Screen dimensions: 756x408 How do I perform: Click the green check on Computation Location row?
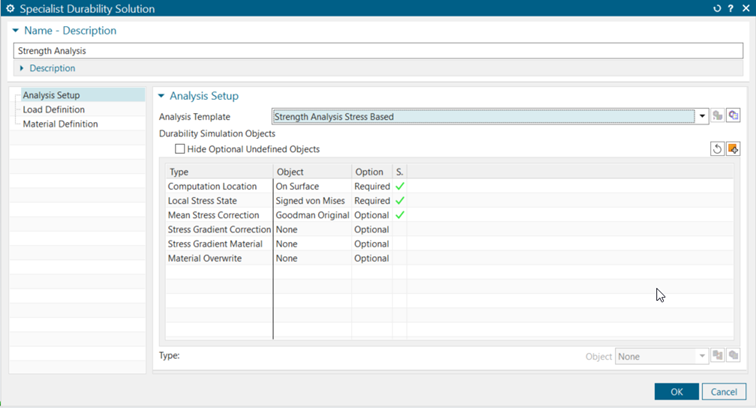coord(400,186)
